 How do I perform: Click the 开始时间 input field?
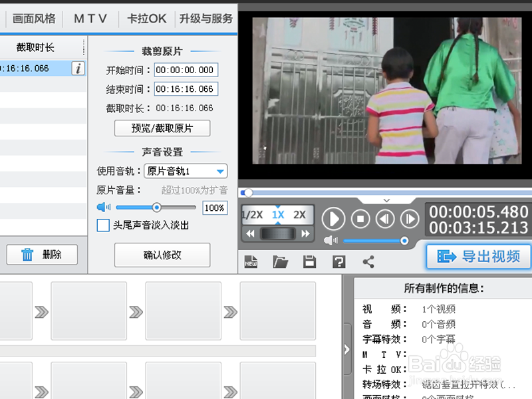click(186, 70)
